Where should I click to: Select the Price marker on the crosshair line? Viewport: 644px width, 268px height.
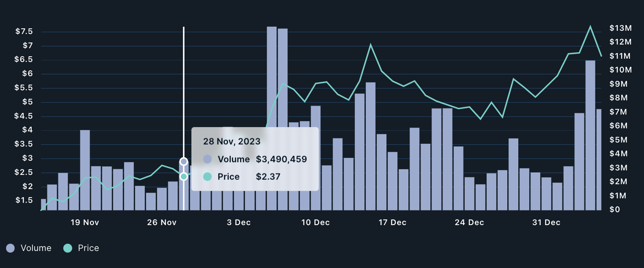coord(184,177)
